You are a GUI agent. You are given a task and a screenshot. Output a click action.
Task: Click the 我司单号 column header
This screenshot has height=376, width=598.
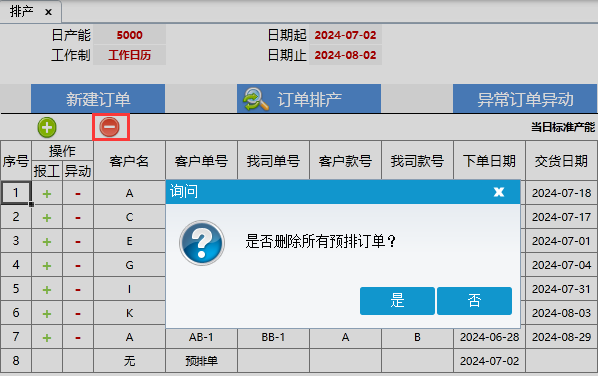coord(273,161)
